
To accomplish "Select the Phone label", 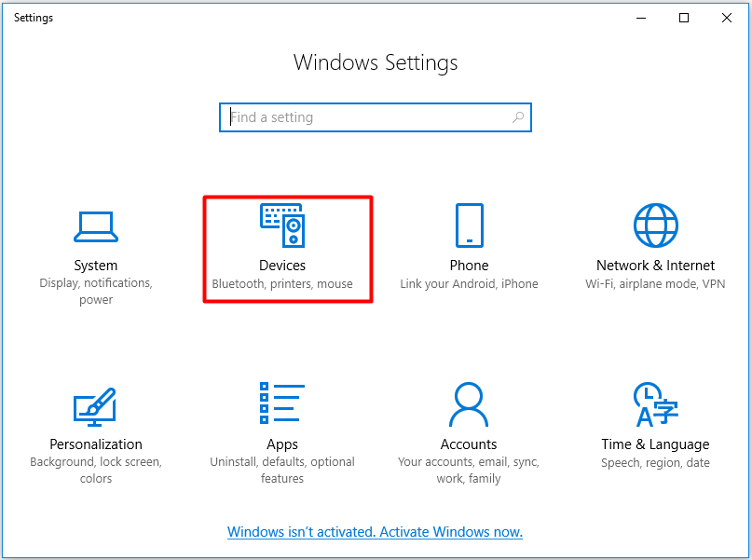I will [x=469, y=266].
